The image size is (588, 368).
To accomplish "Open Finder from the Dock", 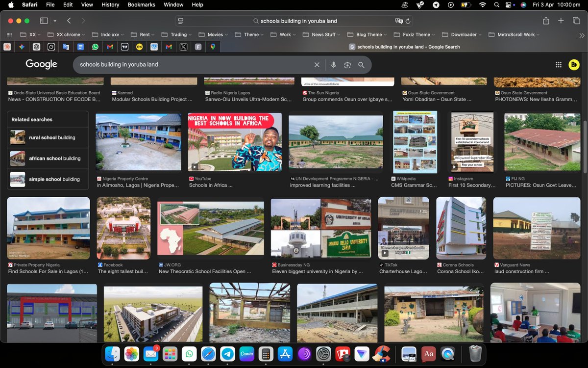I will click(x=113, y=353).
